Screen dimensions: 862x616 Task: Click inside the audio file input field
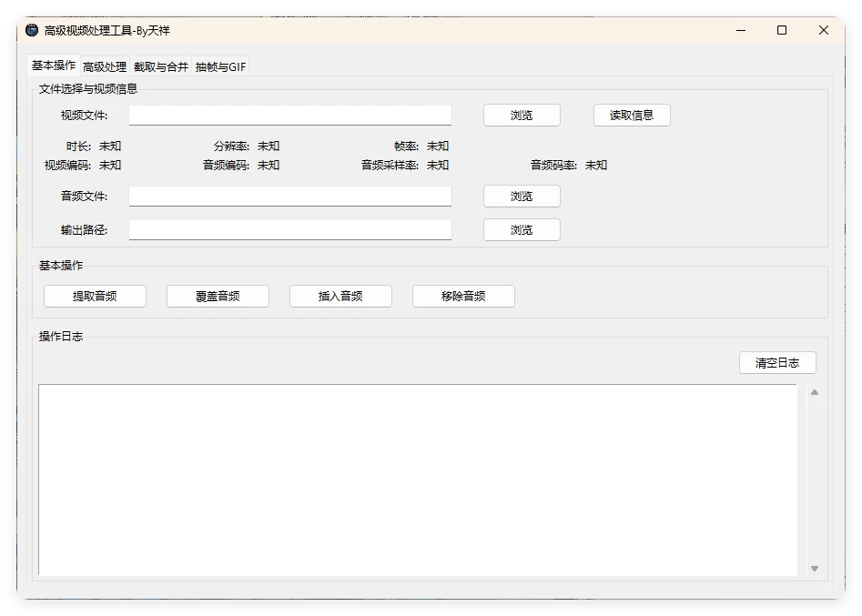point(289,196)
